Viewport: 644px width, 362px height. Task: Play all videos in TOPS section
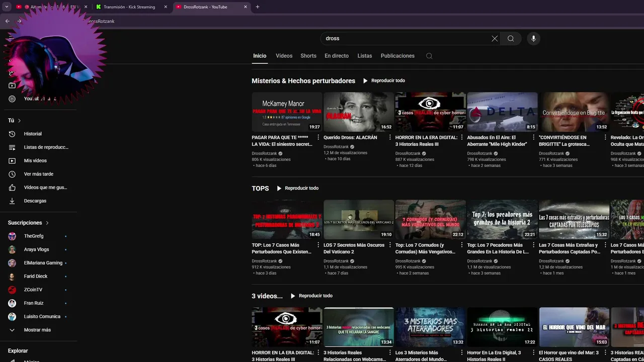click(x=297, y=188)
